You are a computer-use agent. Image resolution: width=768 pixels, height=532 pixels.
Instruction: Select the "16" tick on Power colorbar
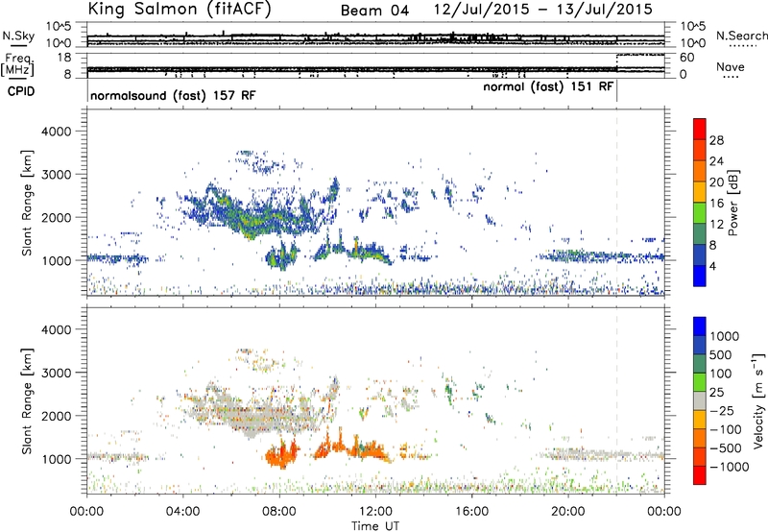coord(716,203)
